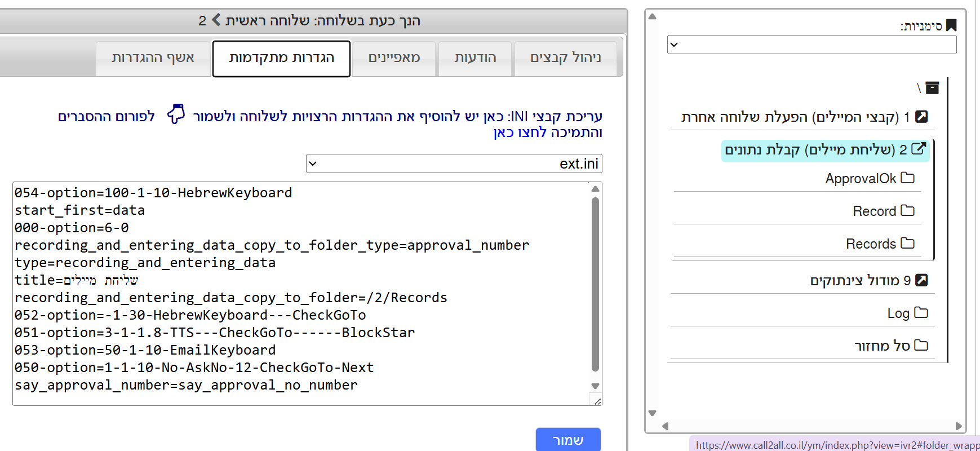980x451 pixels.
Task: Click inside the INI settings text area
Action: click(299, 293)
